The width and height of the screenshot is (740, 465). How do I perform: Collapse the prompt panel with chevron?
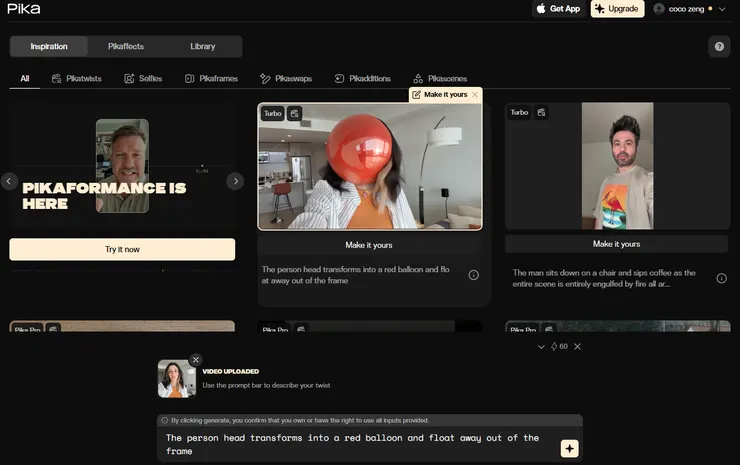(541, 347)
